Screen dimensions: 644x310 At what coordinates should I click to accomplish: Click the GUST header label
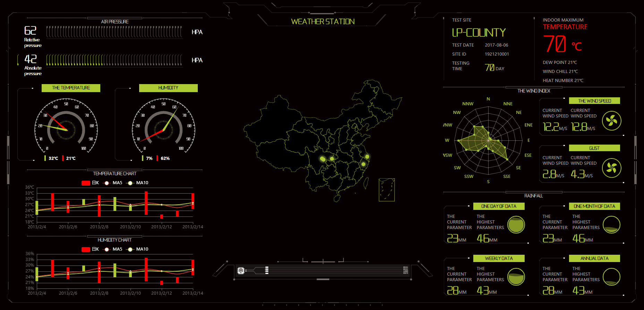pos(594,148)
